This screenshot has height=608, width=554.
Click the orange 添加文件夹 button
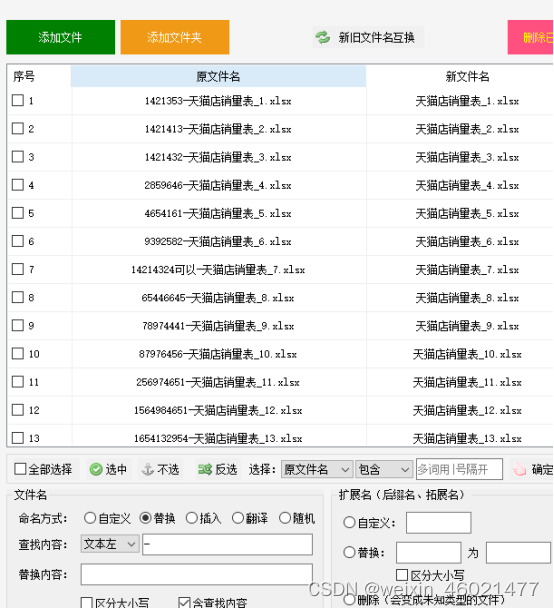[175, 37]
